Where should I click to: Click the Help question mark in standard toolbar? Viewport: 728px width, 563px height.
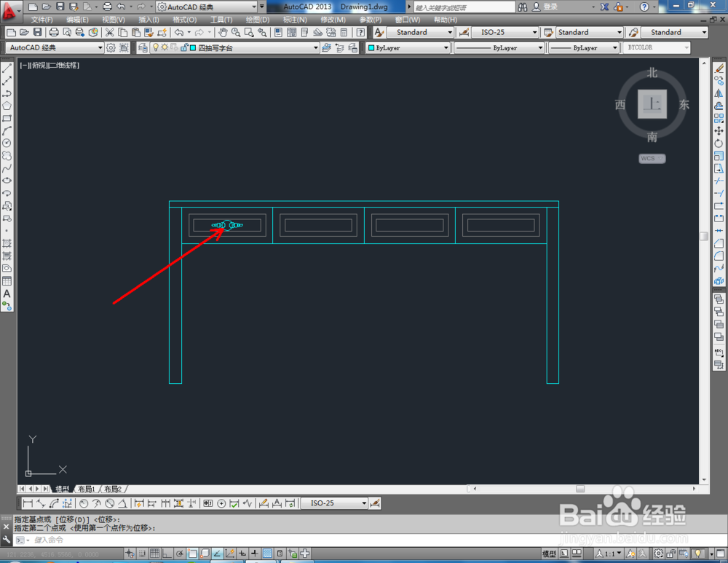coord(360,32)
